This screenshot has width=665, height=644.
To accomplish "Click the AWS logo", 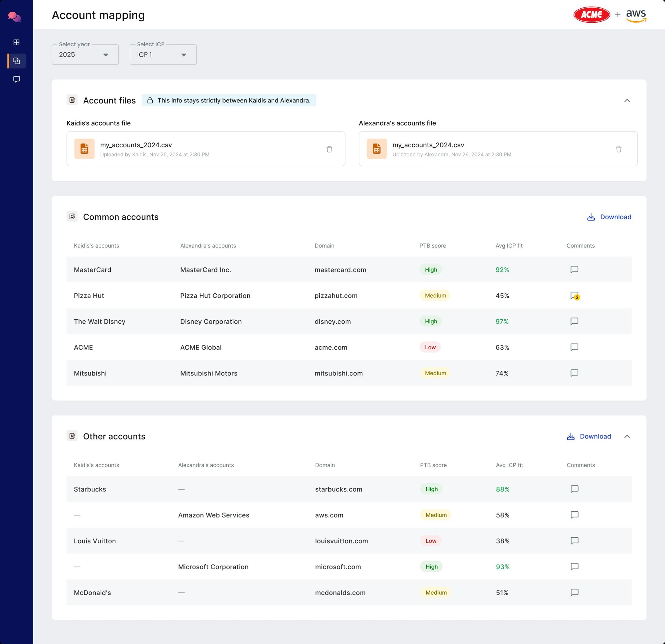I will point(636,16).
